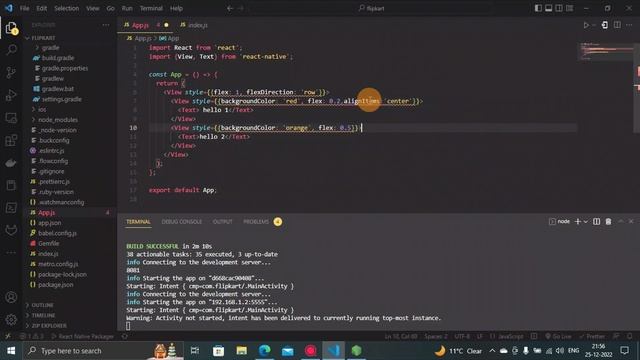
Task: Open the Mail app from taskbar
Action: pyautogui.click(x=287, y=351)
